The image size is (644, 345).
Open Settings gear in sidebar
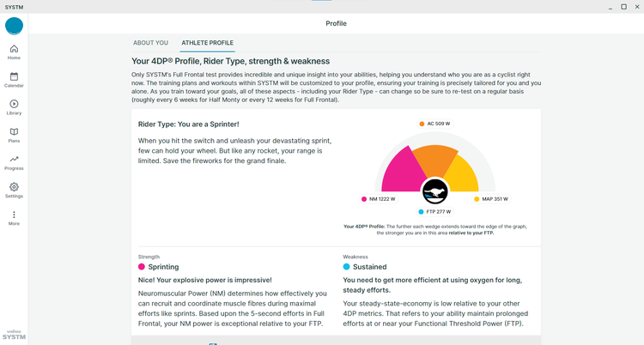point(14,191)
